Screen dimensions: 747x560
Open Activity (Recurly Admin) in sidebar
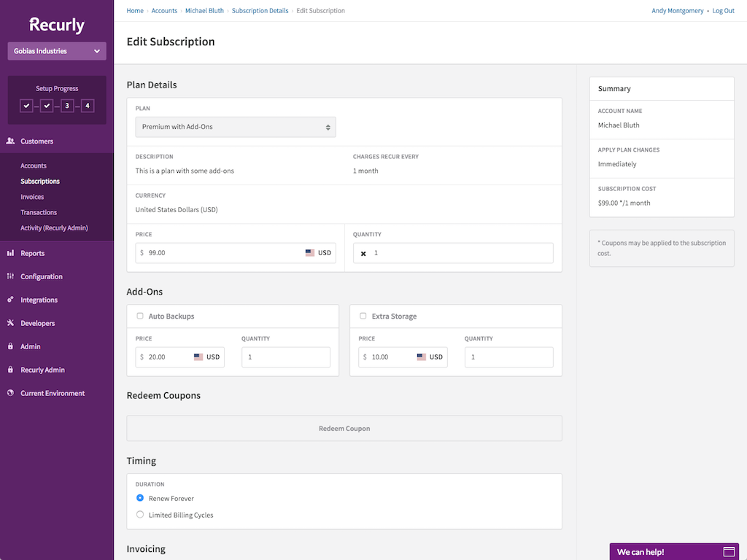[x=54, y=228]
